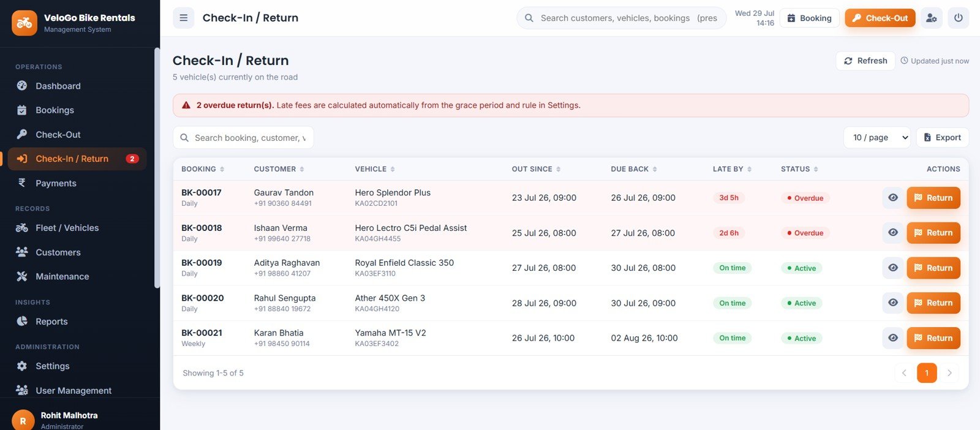Image resolution: width=980 pixels, height=430 pixels.
Task: Open the 10 / page dropdown
Action: (x=877, y=137)
